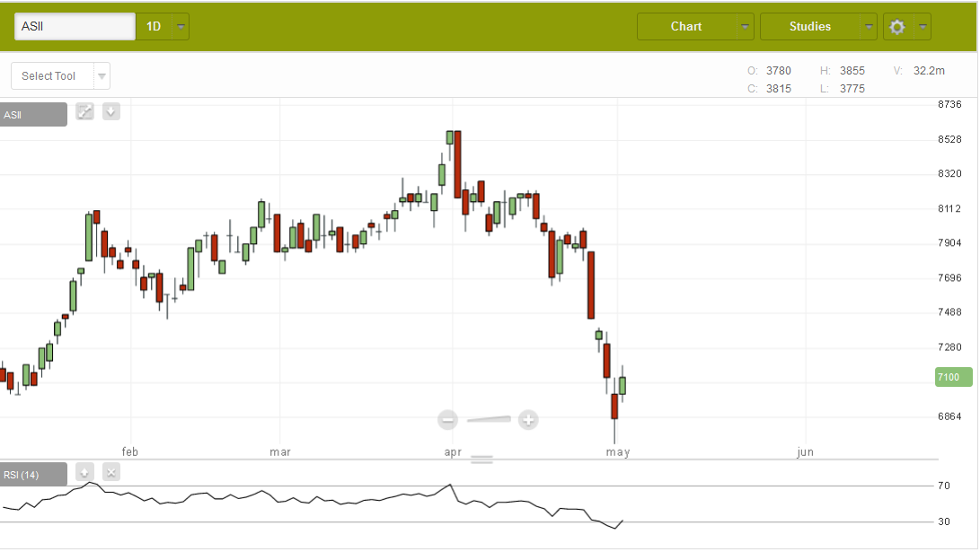Move the RSI panel up with arrow icon

coord(84,472)
